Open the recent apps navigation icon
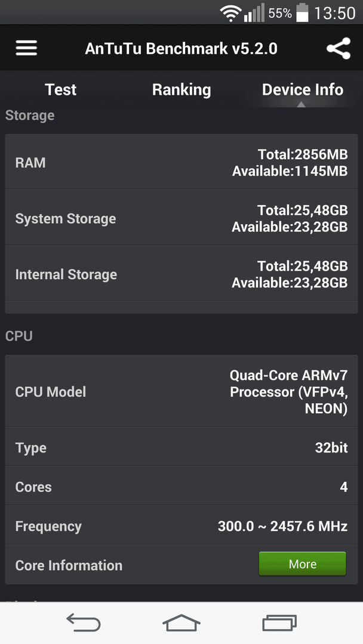The image size is (363, 644). tap(279, 623)
